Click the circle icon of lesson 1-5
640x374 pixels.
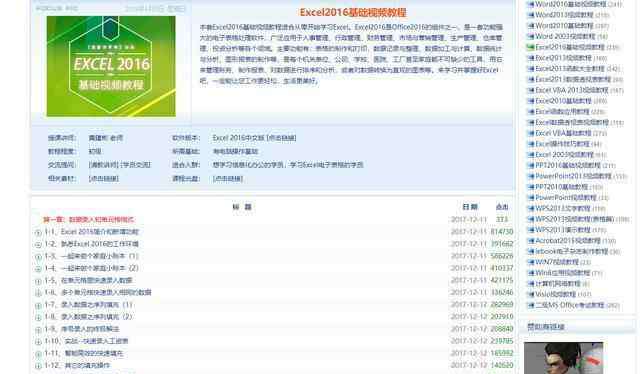(x=38, y=281)
